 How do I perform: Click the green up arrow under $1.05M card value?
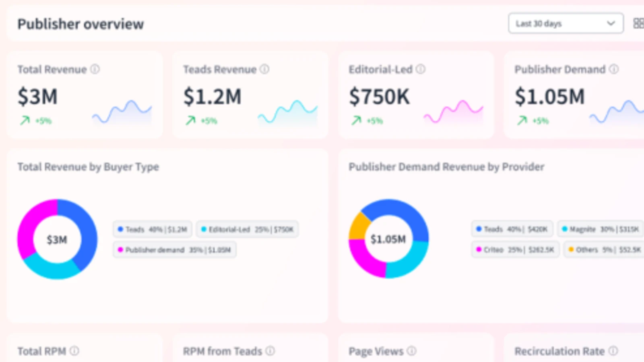pyautogui.click(x=522, y=120)
